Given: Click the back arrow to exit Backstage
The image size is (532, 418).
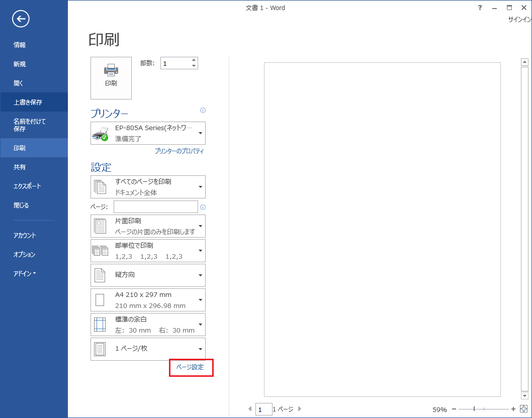Looking at the screenshot, I should click(21, 19).
